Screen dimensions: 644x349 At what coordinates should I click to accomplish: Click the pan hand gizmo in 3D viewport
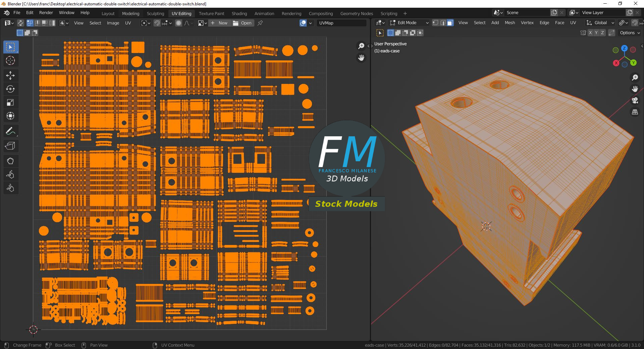(x=635, y=89)
